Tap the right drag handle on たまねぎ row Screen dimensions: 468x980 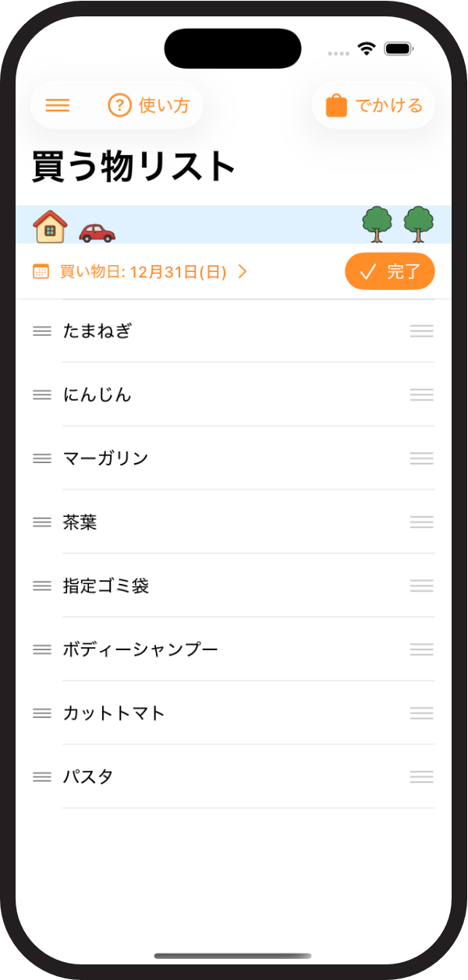(x=422, y=331)
